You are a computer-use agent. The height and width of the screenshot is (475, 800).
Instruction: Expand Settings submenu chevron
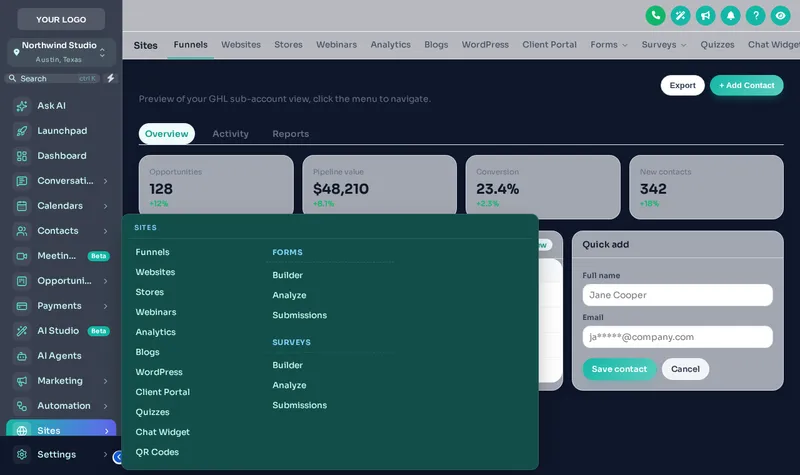coord(106,454)
